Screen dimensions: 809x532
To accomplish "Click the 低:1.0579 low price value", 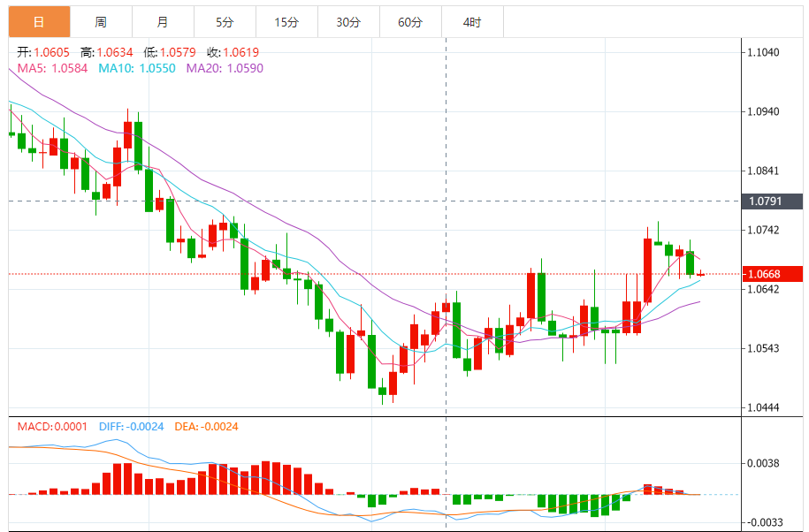I will coord(170,52).
